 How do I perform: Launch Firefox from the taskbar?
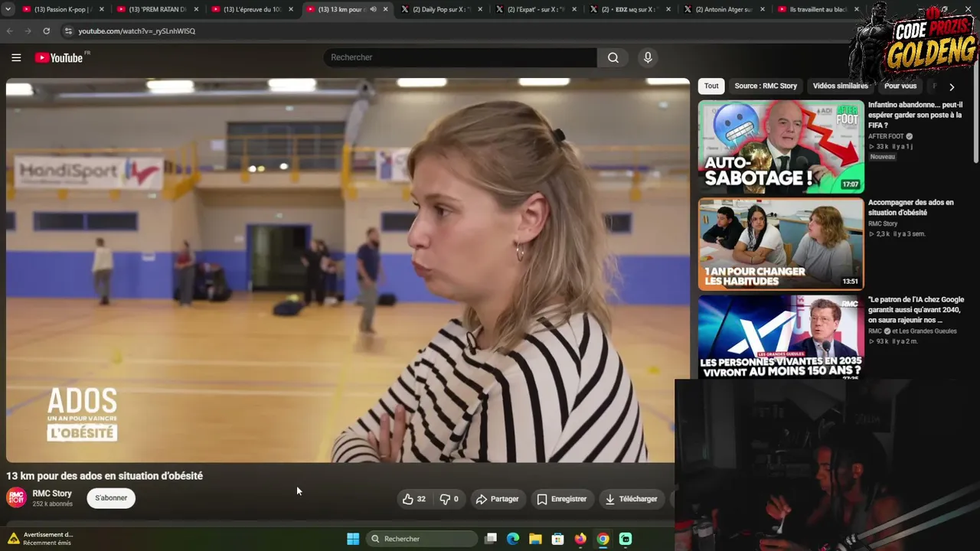580,539
